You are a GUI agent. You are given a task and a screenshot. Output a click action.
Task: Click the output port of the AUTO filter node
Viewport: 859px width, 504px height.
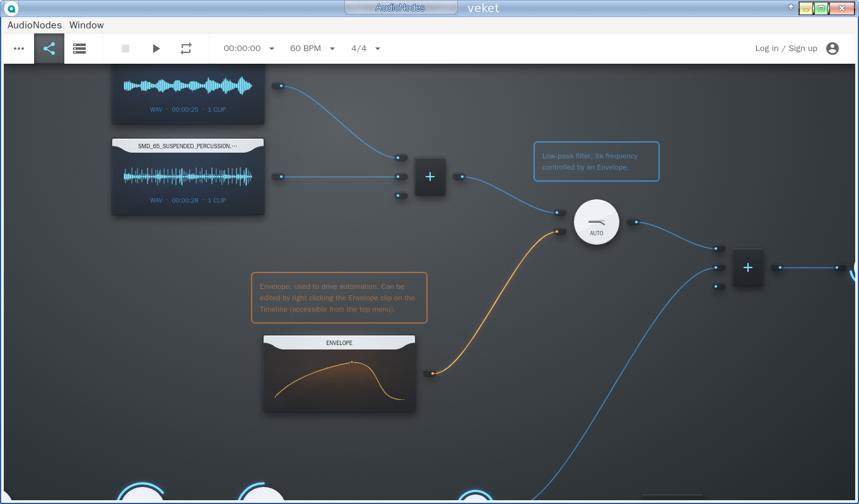(633, 222)
